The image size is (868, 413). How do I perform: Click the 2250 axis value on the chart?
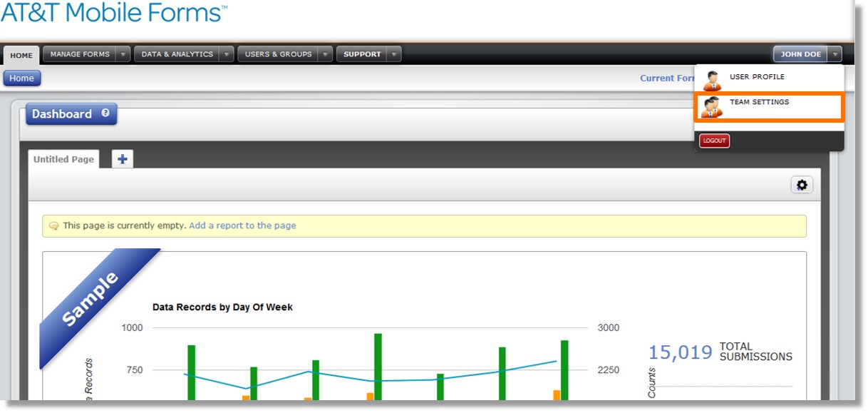pos(608,369)
